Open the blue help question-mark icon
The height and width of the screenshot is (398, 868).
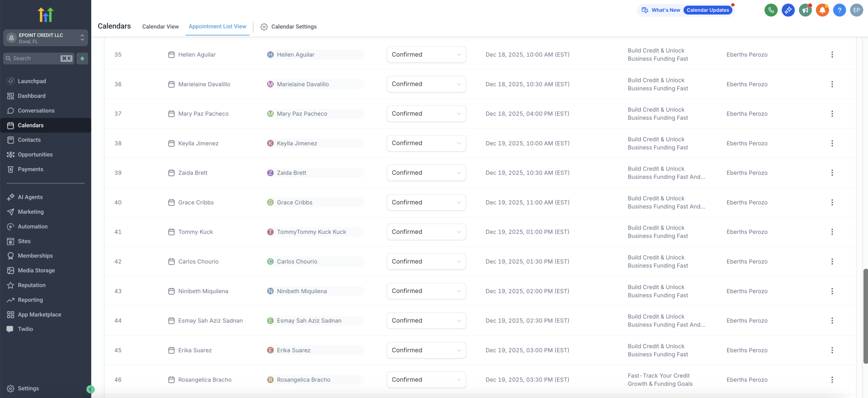pos(839,10)
